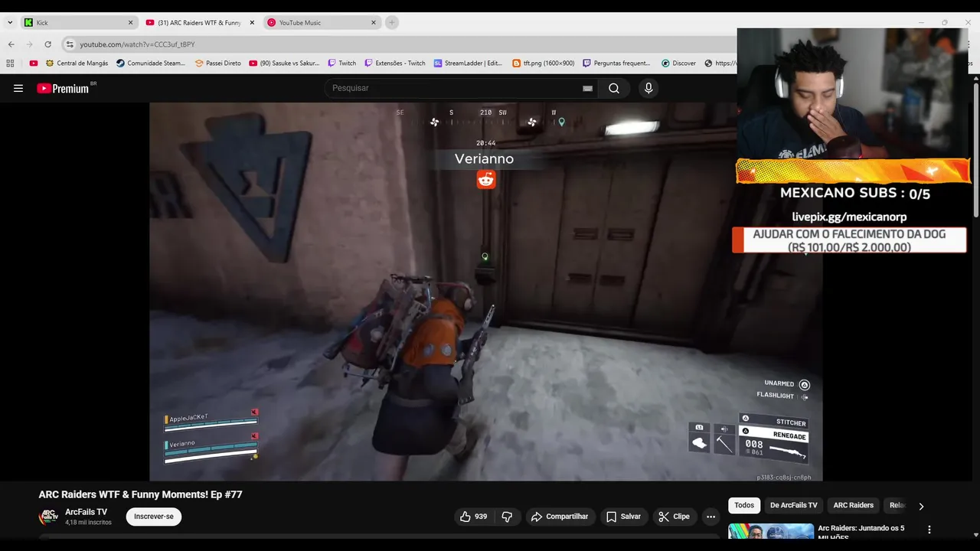This screenshot has width=980, height=551.
Task: Open the StreamLadder bookmark
Action: click(468, 64)
